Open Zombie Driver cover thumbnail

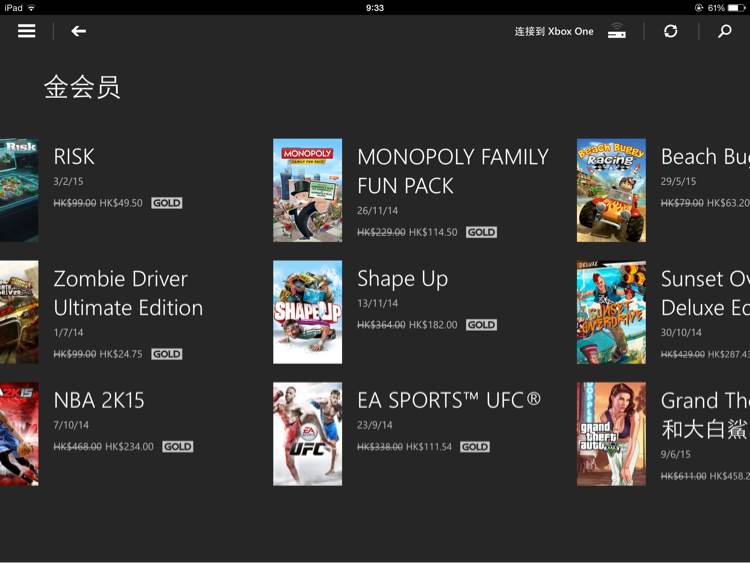coord(19,312)
